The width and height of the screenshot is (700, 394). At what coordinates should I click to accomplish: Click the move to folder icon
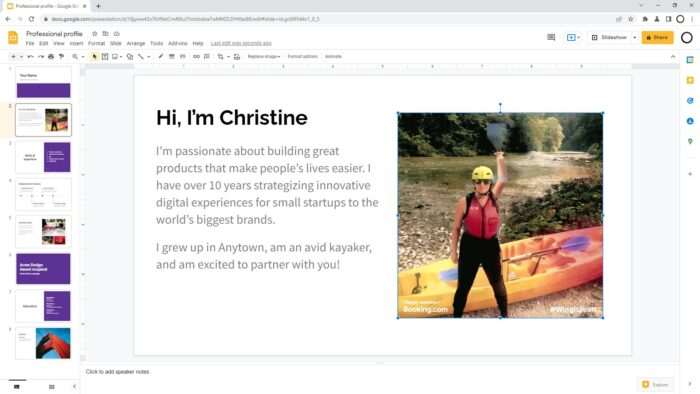pyautogui.click(x=105, y=34)
